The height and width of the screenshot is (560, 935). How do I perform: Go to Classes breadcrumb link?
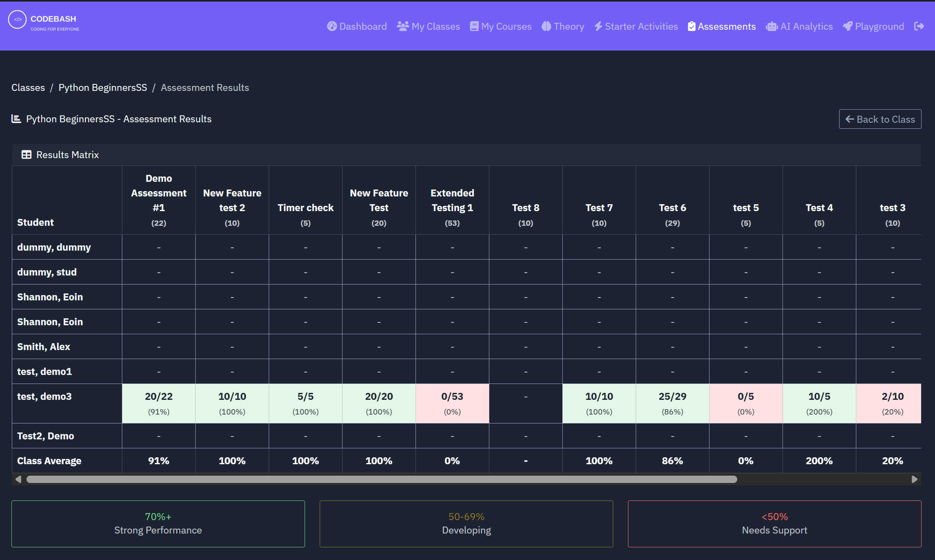[28, 88]
